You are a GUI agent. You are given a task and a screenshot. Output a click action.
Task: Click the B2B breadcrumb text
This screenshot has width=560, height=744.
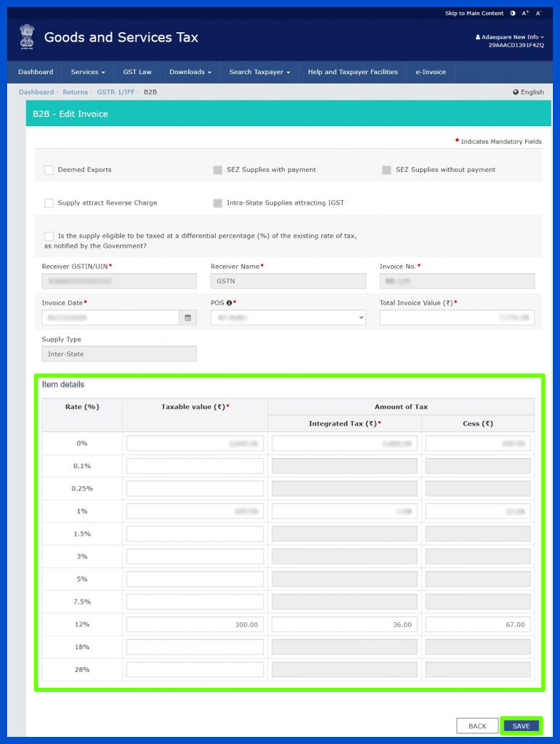[x=150, y=92]
